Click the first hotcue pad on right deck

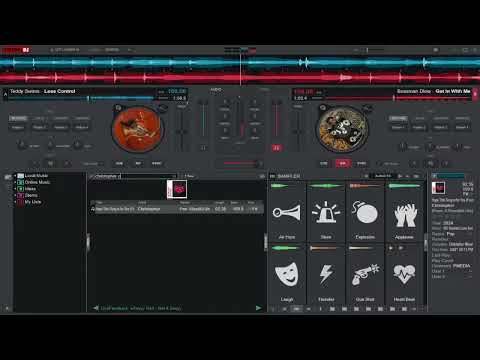pos(398,127)
